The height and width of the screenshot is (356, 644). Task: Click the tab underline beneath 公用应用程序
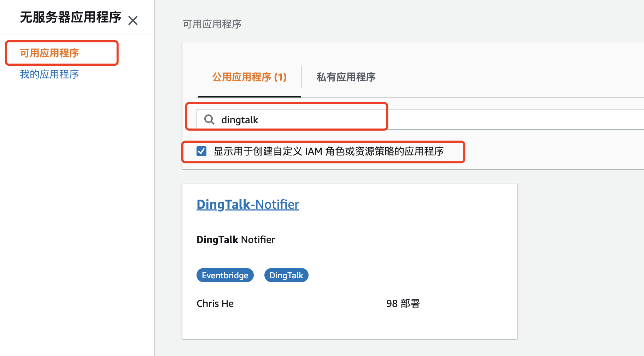click(249, 96)
